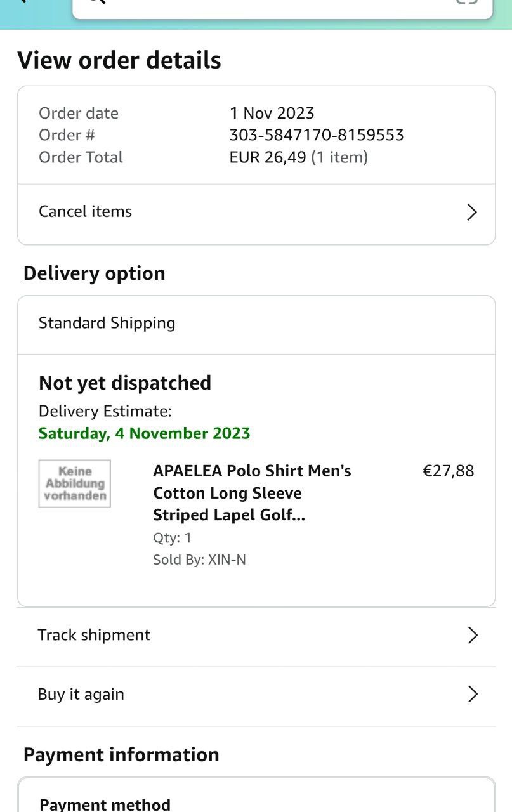The image size is (512, 812).
Task: Open the Cancel items option
Action: click(86, 212)
